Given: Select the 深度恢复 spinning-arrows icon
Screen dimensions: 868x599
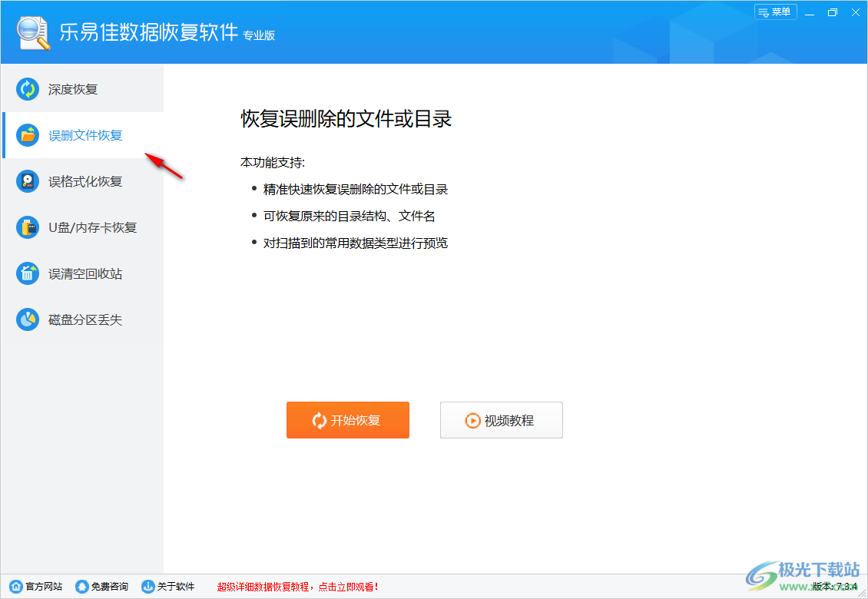Looking at the screenshot, I should click(x=28, y=89).
